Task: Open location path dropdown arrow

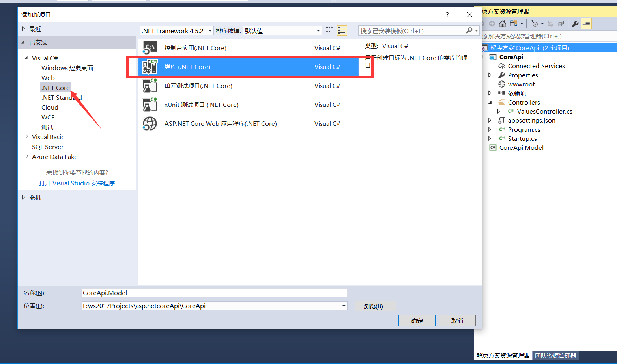Action: (344, 306)
